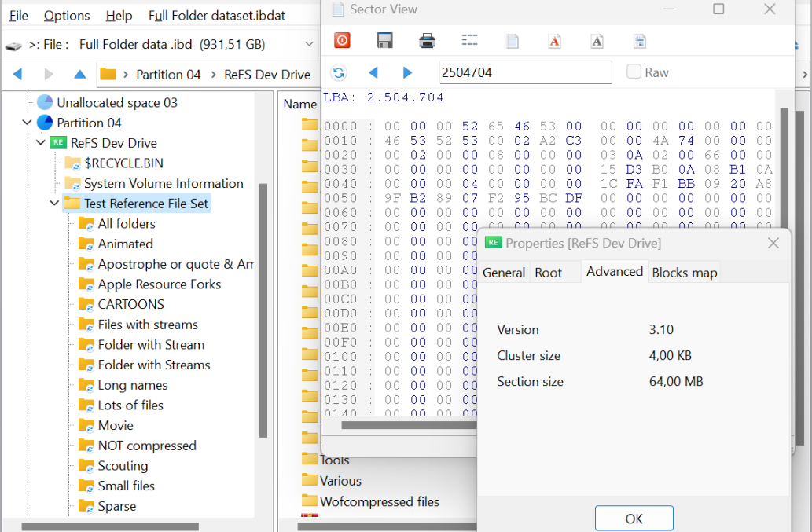Toggle the Raw checkbox in Sector View
The width and height of the screenshot is (812, 532).
(x=634, y=72)
